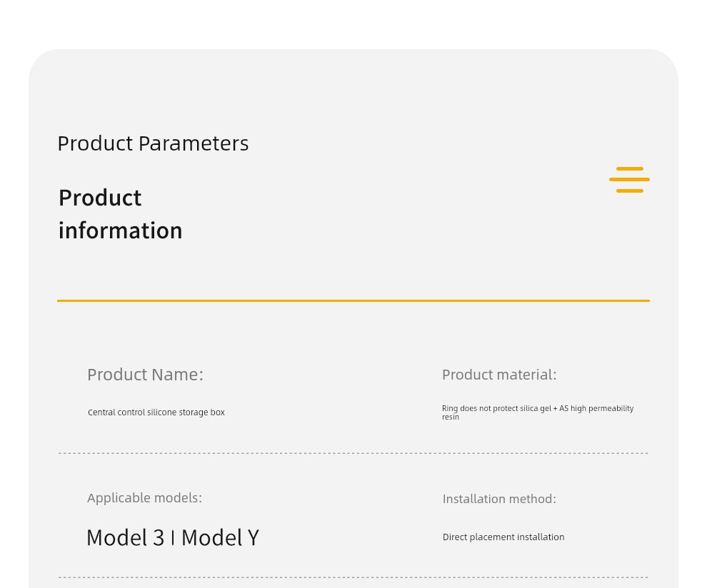Click the 'Model 3' text

125,537
